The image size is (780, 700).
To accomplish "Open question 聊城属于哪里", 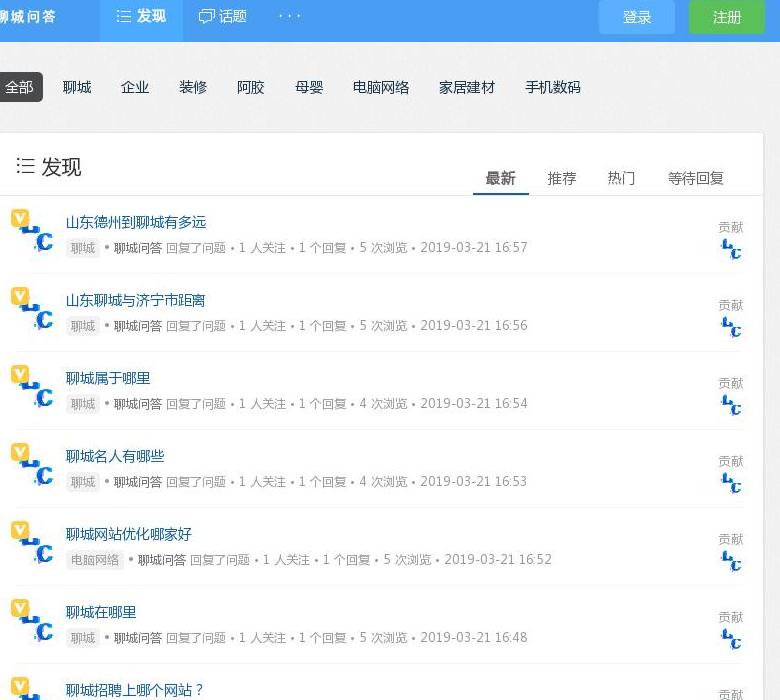I will click(x=107, y=378).
